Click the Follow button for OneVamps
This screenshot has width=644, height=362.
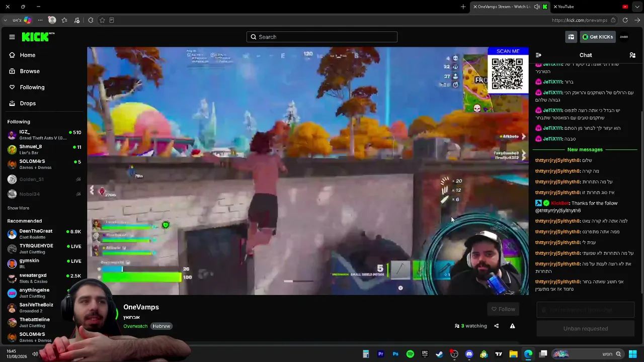point(503,309)
